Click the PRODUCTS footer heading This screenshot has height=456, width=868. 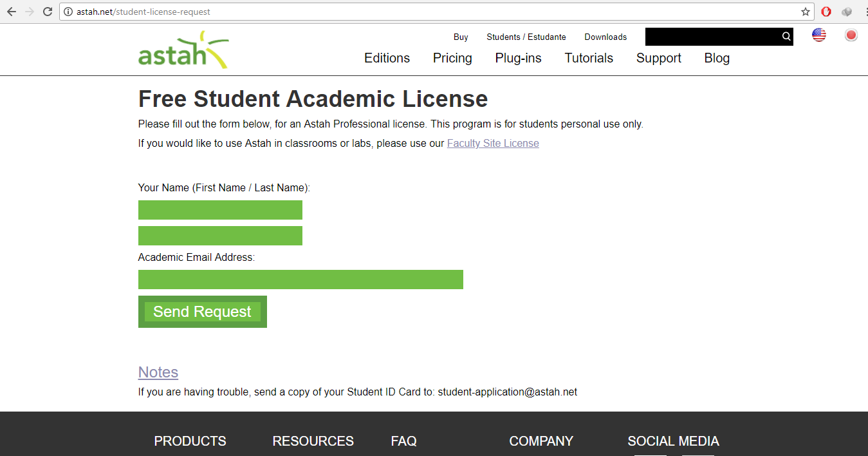click(x=190, y=441)
